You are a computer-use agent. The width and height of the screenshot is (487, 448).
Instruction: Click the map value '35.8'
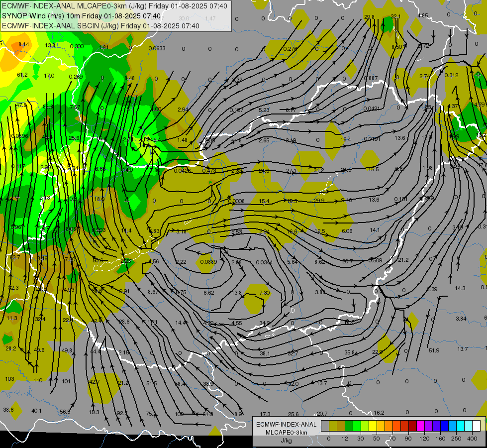click(349, 352)
